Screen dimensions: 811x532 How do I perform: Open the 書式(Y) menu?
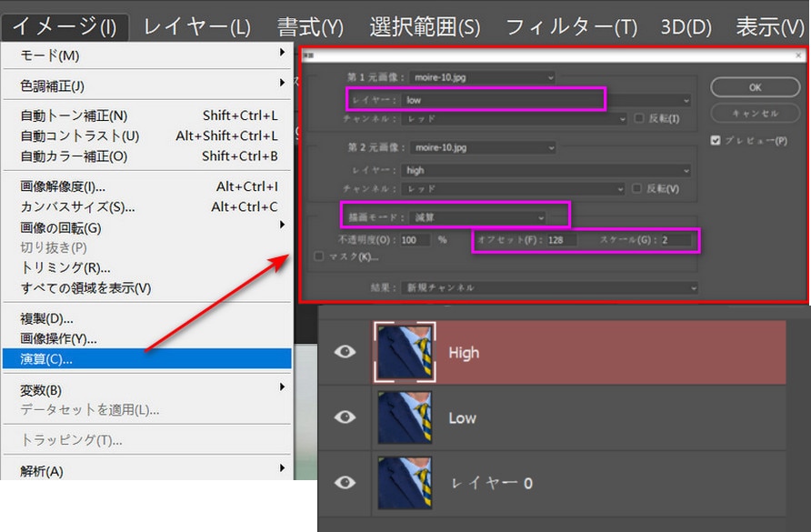pos(310,26)
